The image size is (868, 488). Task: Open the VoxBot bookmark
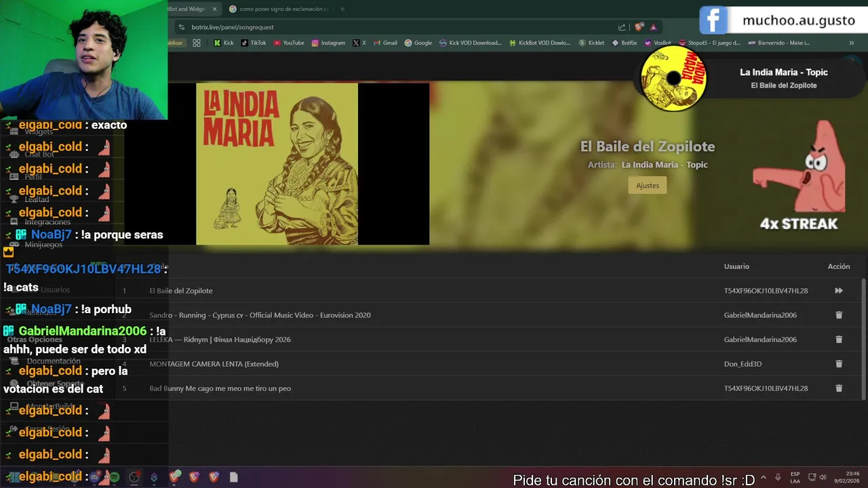click(x=658, y=43)
